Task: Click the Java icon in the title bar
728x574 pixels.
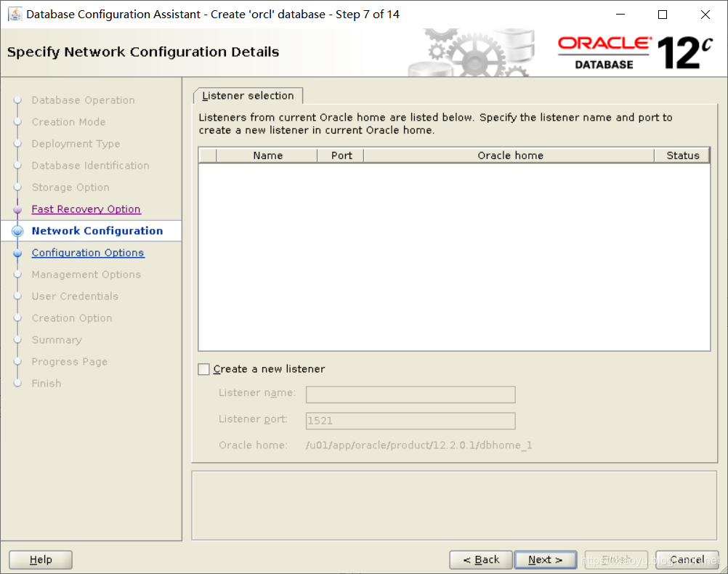Action: pyautogui.click(x=15, y=15)
